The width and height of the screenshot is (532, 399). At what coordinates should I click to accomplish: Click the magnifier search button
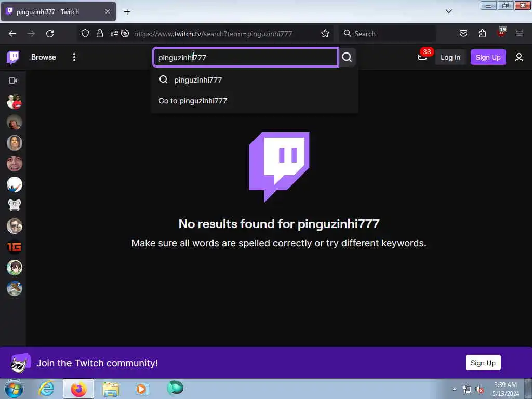point(347,57)
